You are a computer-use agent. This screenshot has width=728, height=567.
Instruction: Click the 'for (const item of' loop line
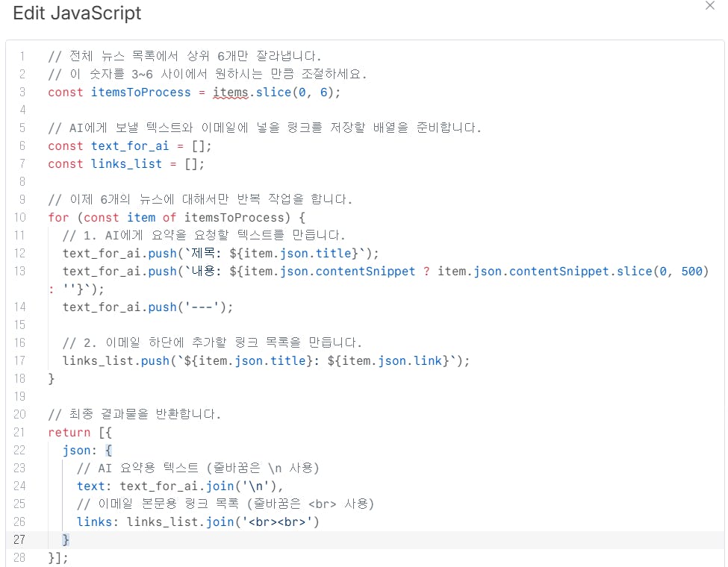tap(176, 218)
